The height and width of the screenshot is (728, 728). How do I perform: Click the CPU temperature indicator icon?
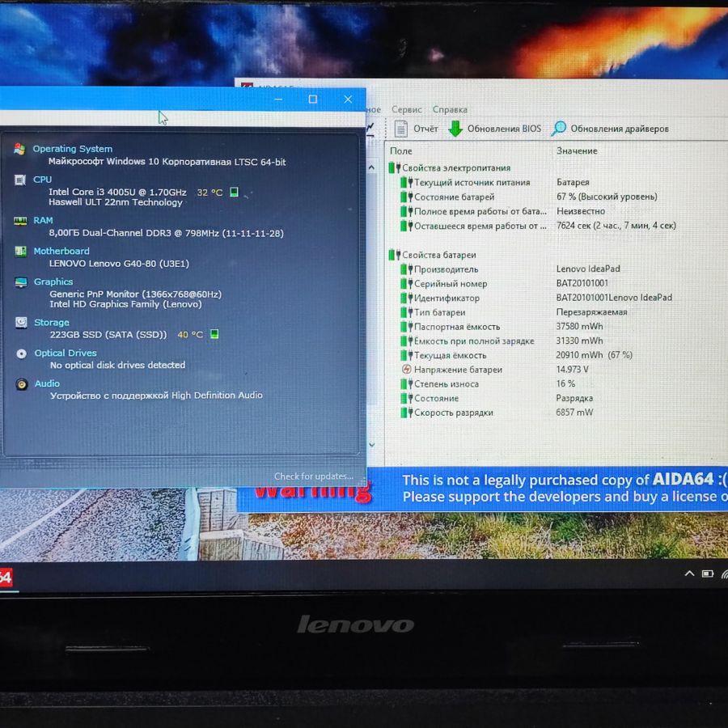click(235, 193)
